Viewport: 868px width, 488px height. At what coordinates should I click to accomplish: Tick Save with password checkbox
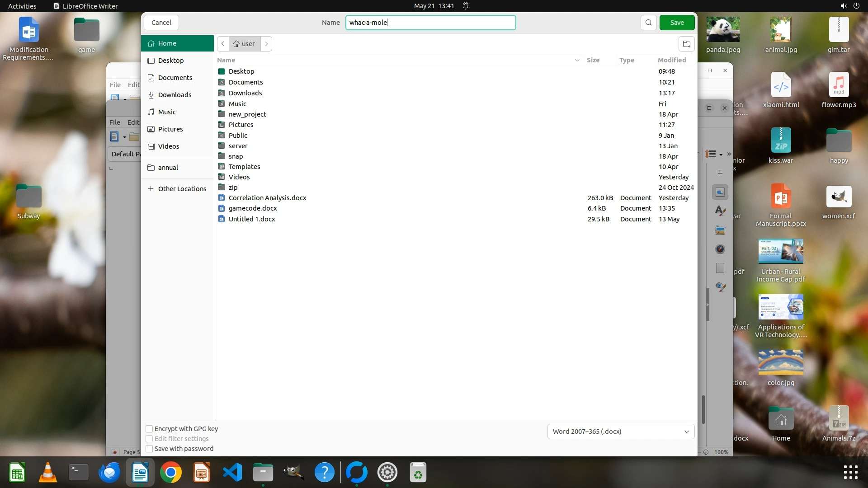(x=149, y=449)
